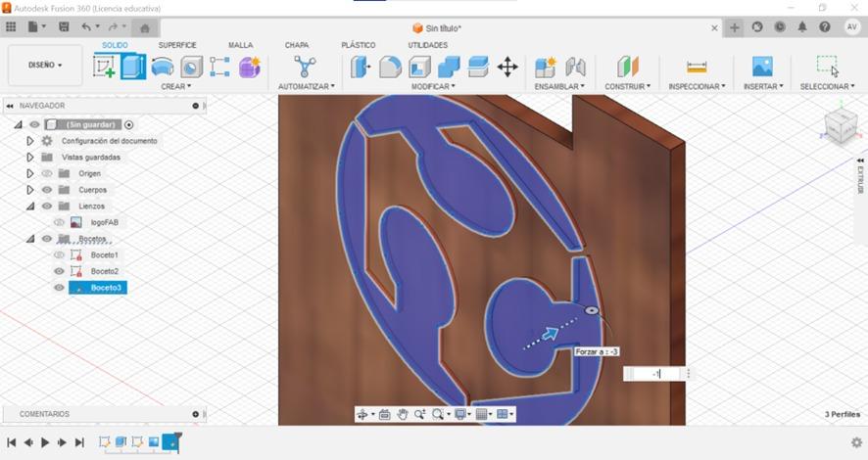
Task: Open the data panel grid icon
Action: (x=11, y=26)
